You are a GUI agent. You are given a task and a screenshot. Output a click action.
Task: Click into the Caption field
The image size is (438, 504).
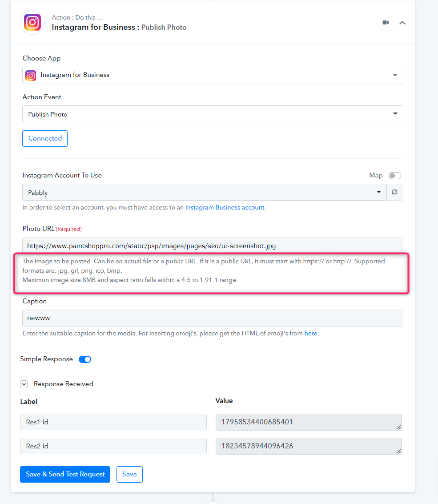(x=213, y=318)
